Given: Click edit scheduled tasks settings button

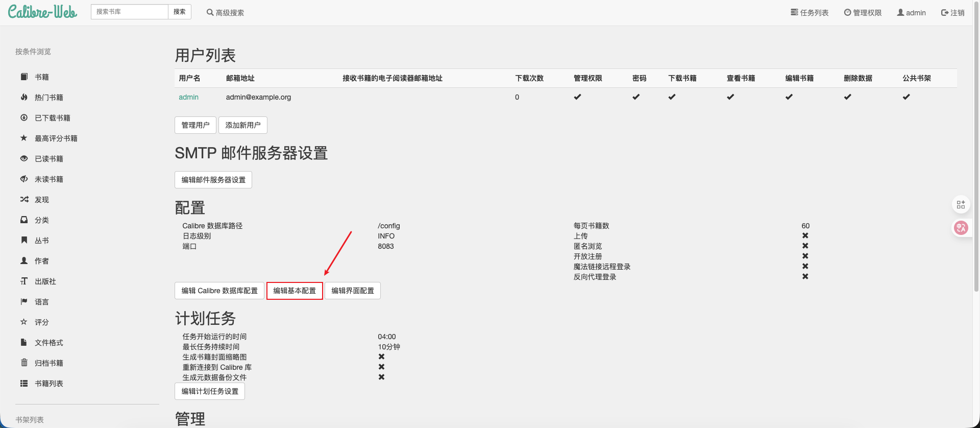Looking at the screenshot, I should [210, 391].
